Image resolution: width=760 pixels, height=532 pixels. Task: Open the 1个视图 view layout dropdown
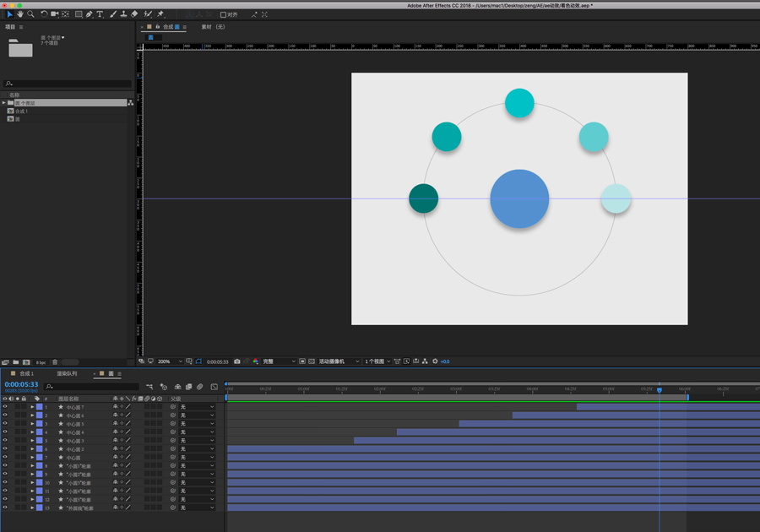point(377,361)
